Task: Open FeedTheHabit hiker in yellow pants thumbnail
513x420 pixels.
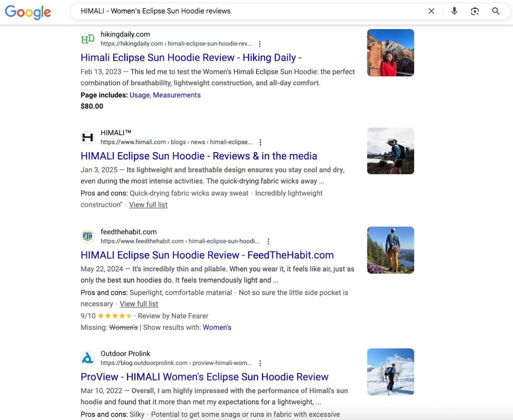Action: [390, 250]
